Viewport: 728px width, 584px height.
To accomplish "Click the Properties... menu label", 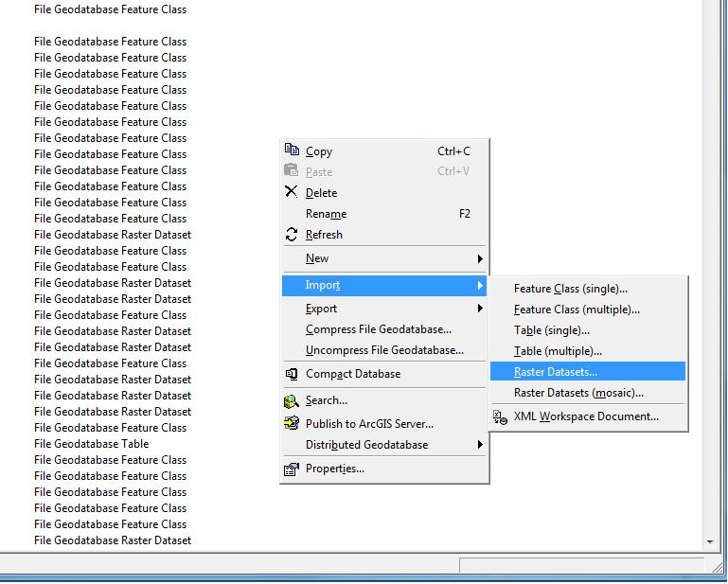I will point(335,469).
